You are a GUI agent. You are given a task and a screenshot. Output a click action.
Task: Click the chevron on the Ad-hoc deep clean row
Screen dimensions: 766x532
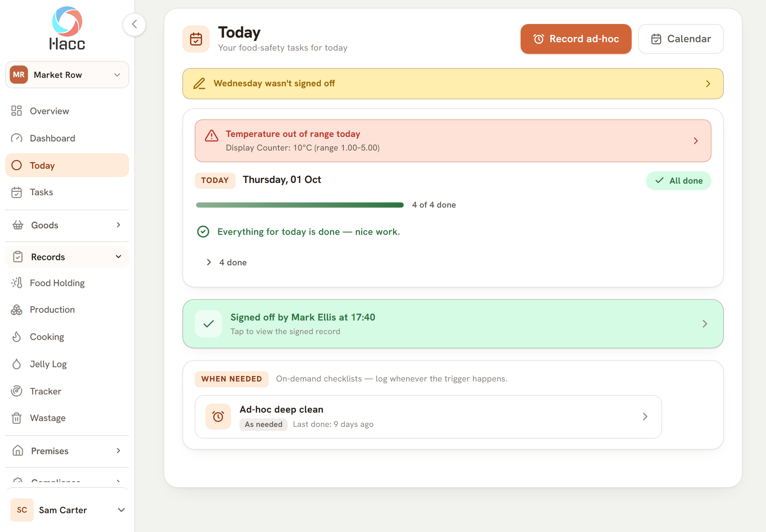[645, 417]
